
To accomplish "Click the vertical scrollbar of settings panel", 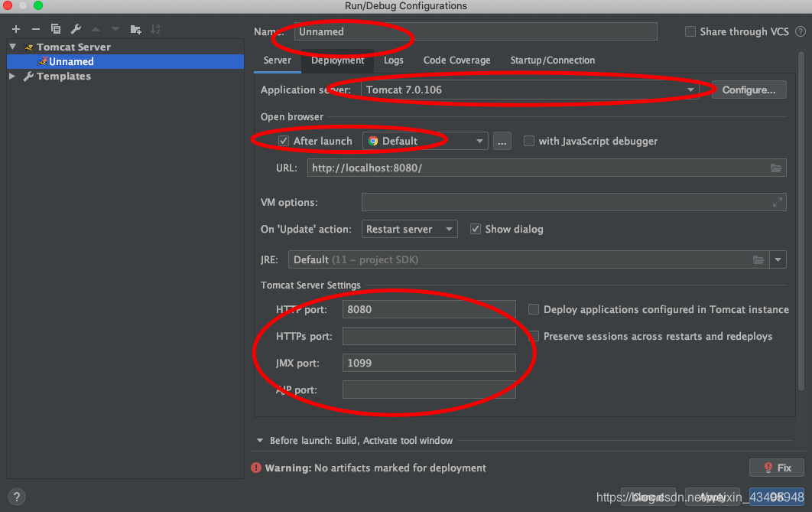I will (x=801, y=220).
